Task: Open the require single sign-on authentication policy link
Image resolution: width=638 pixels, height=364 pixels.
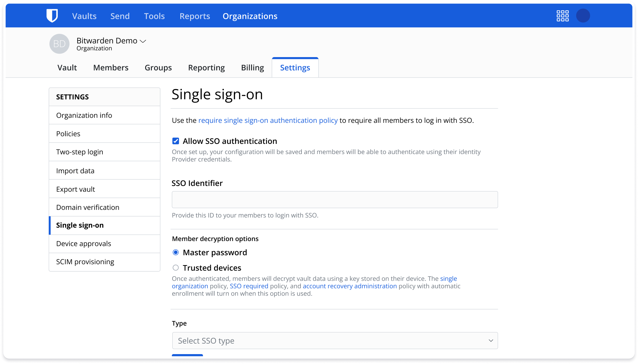Action: (268, 120)
